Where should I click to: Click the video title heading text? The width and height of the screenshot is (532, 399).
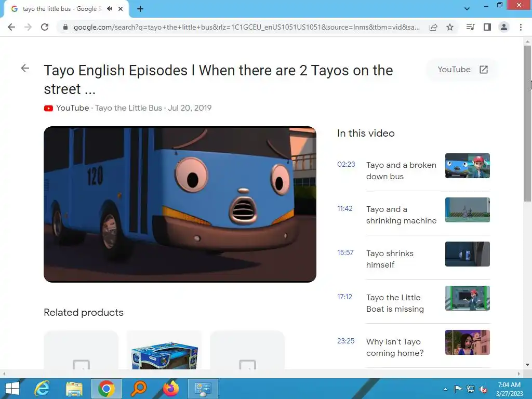218,79
